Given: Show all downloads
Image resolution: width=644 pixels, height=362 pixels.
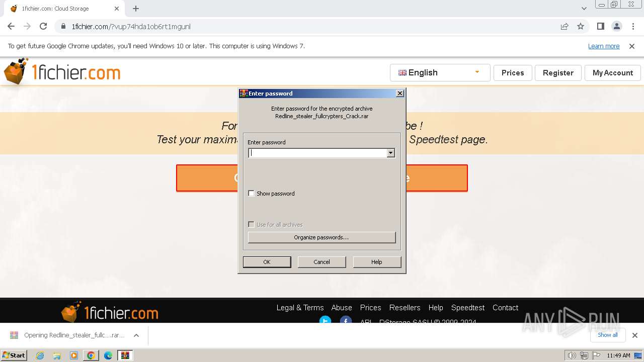Looking at the screenshot, I should [x=607, y=335].
